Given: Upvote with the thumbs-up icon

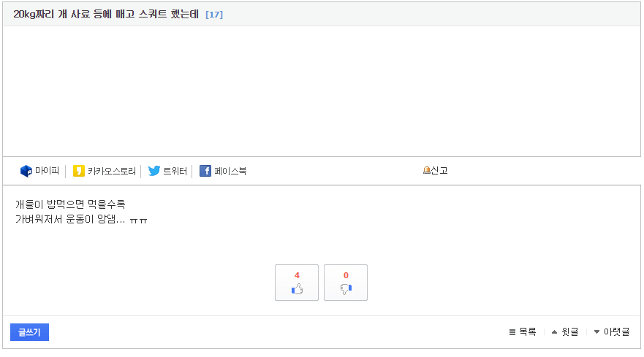Looking at the screenshot, I should click(x=297, y=289).
